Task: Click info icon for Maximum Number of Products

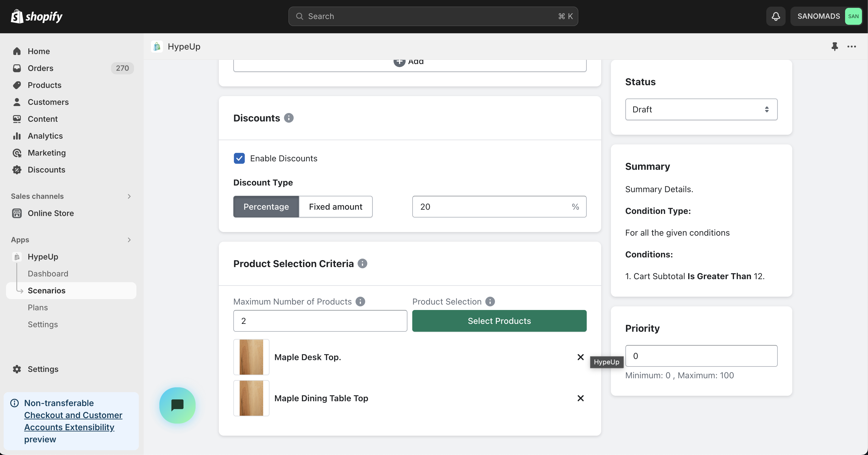Action: pos(360,302)
